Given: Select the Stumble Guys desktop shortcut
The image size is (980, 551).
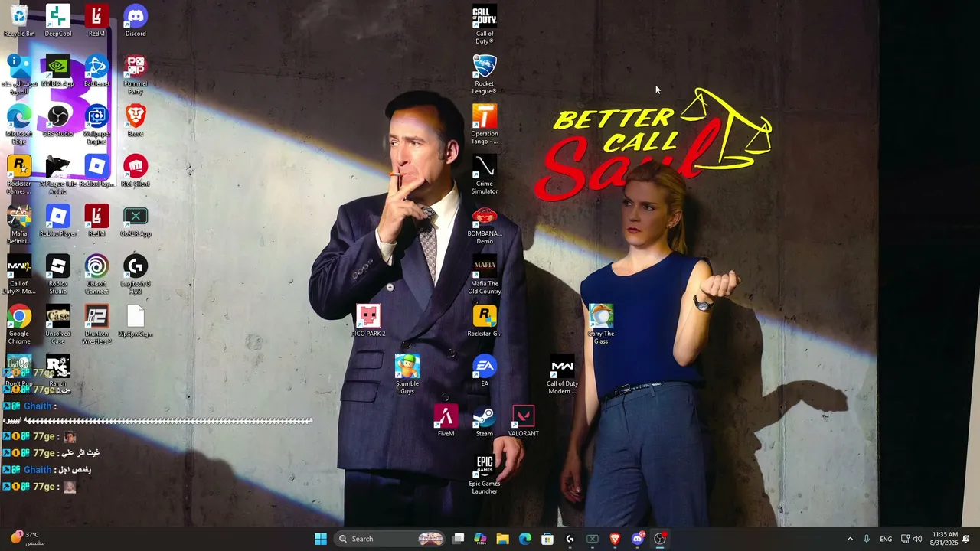Looking at the screenshot, I should tap(407, 375).
